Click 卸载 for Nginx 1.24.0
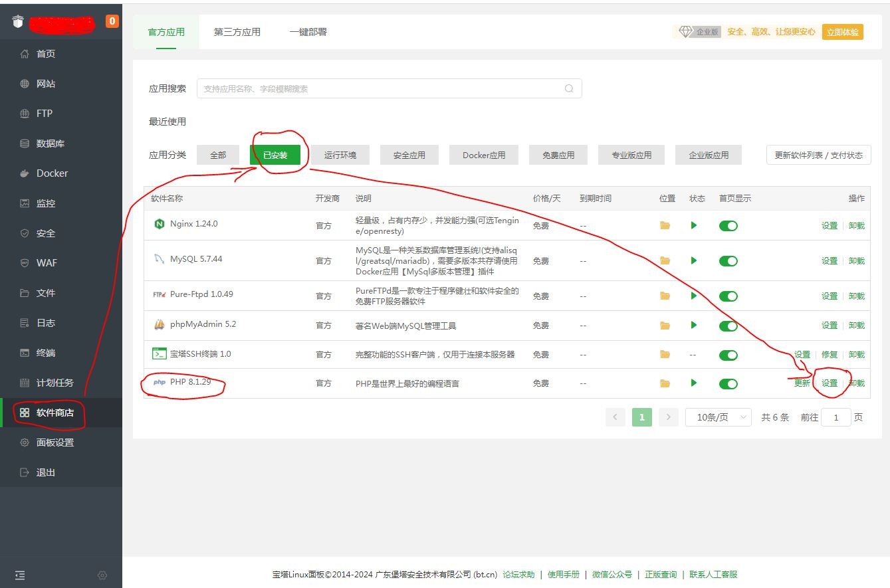This screenshot has height=588, width=890. pyautogui.click(x=857, y=226)
